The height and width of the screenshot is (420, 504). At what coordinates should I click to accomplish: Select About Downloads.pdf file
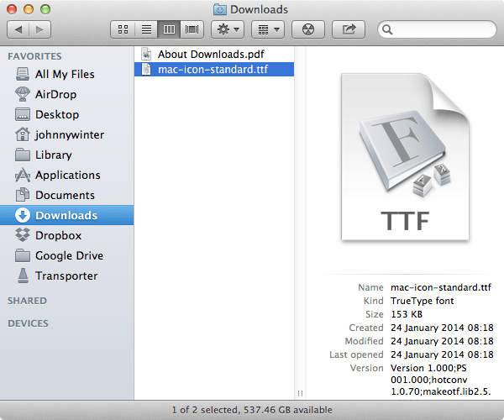coord(214,55)
